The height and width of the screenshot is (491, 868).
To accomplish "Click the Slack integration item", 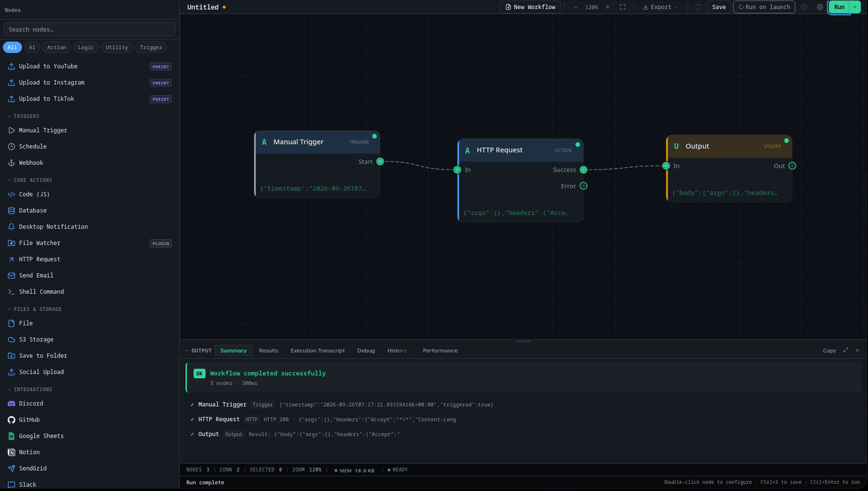I will 89,484.
